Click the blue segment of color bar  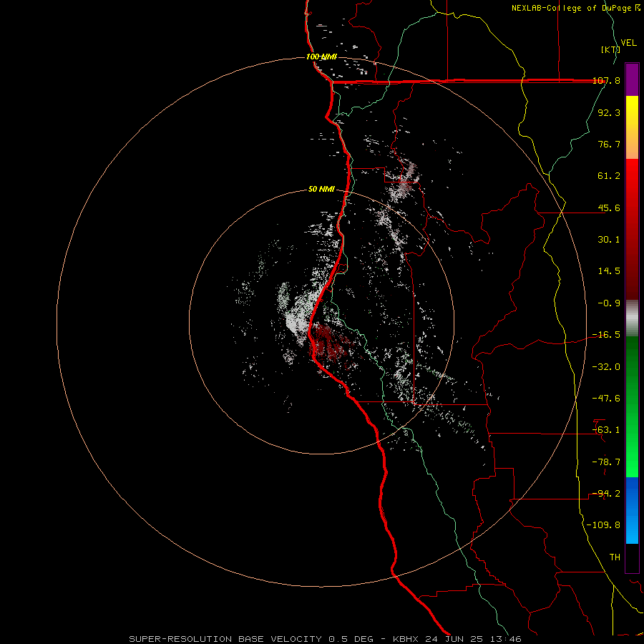[632, 510]
